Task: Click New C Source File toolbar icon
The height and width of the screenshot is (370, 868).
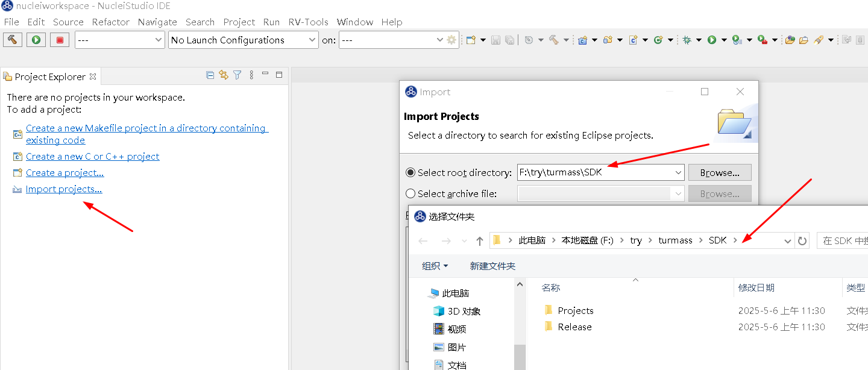Action: pos(633,40)
